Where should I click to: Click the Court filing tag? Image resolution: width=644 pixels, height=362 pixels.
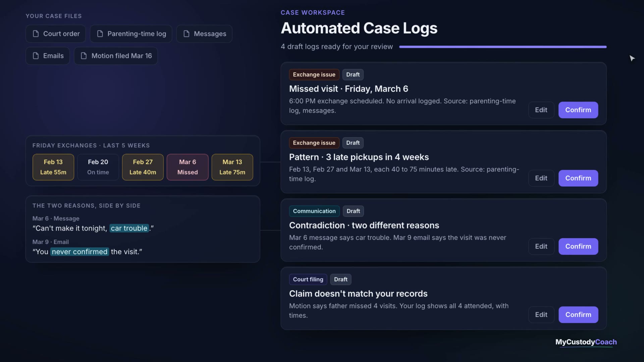(308, 280)
